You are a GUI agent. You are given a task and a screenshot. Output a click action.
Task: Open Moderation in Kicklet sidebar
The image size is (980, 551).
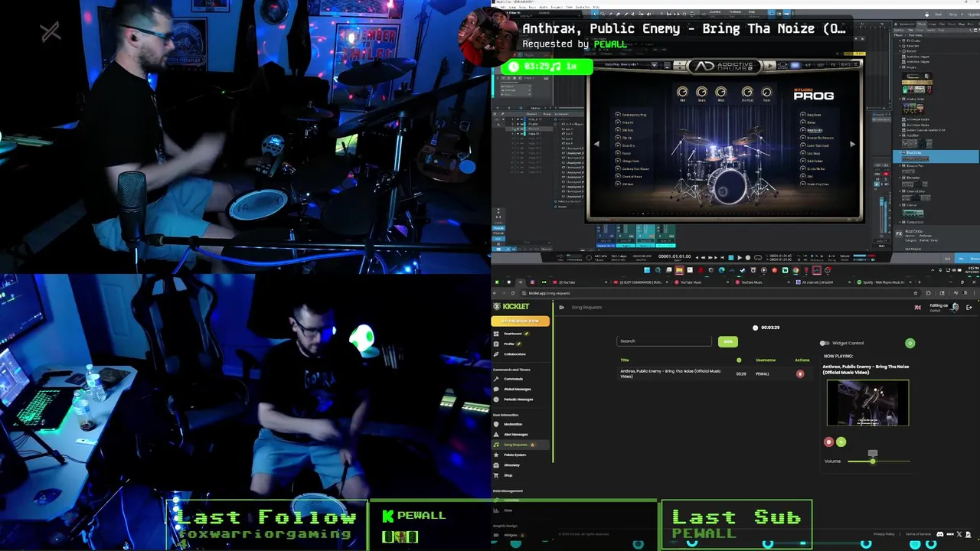pos(512,424)
